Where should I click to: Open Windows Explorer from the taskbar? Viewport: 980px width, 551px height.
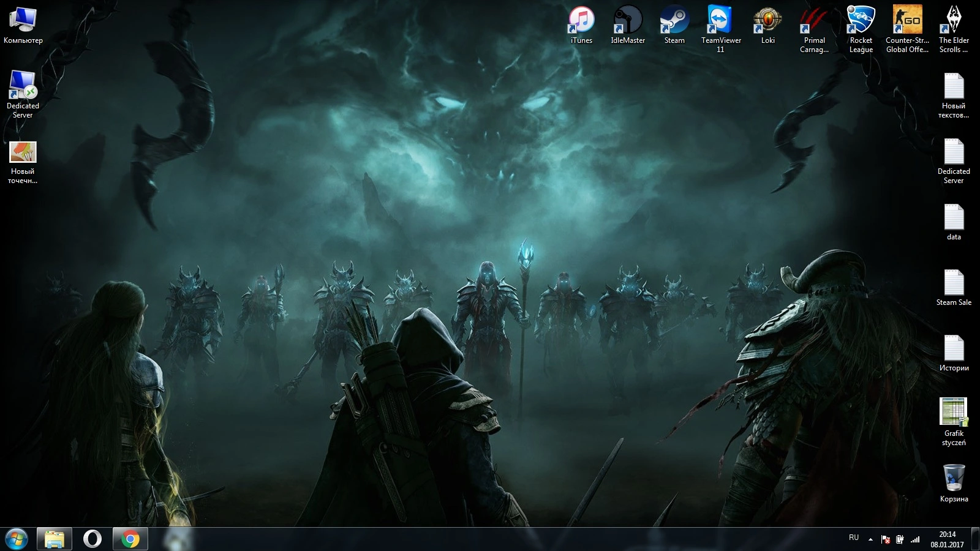55,539
